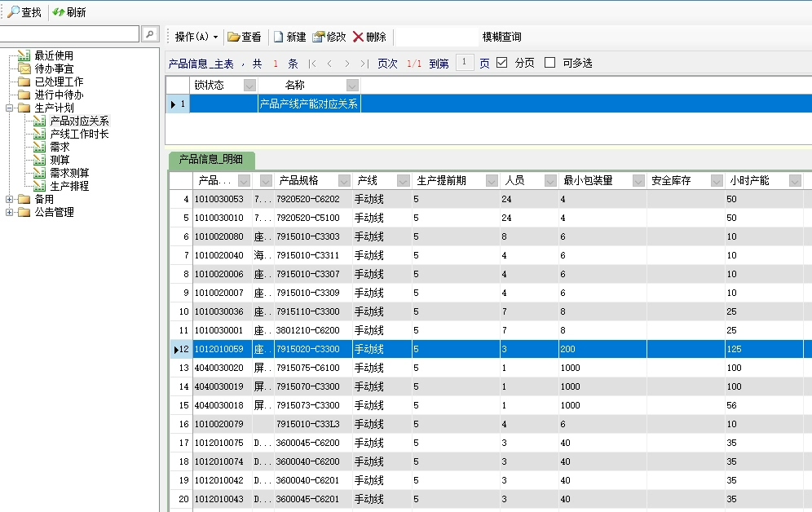The width and height of the screenshot is (812, 512).
Task: Open 待办事宜 envelope item
Action: [54, 68]
